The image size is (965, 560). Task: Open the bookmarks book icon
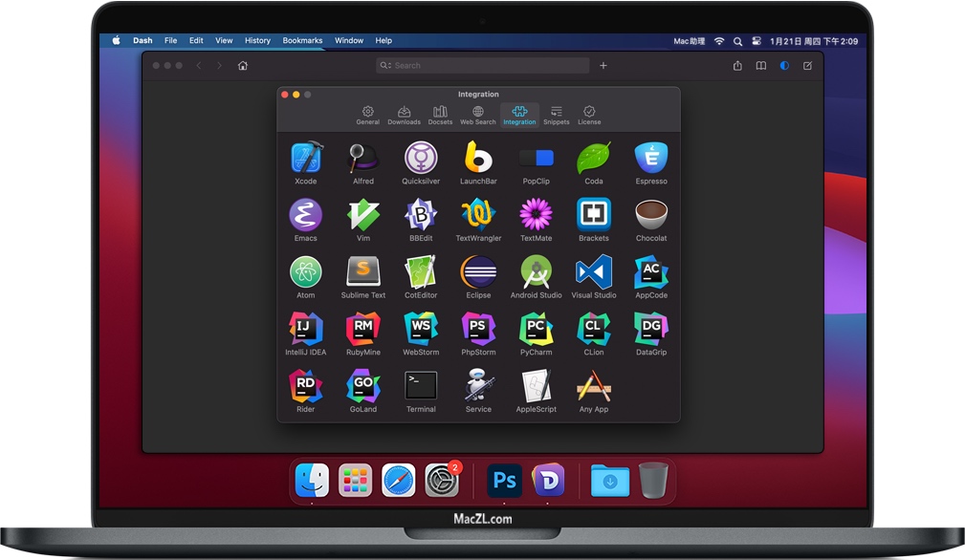click(x=760, y=65)
